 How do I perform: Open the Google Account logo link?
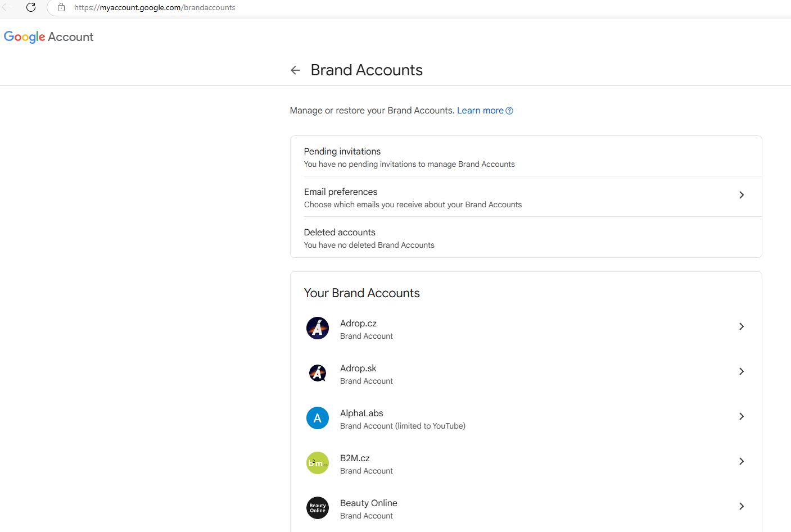tap(49, 37)
